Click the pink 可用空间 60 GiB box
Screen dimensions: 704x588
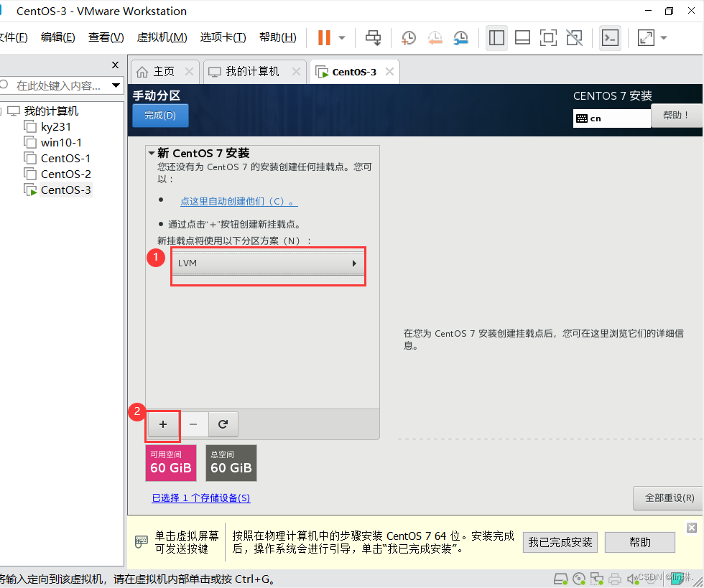point(171,463)
